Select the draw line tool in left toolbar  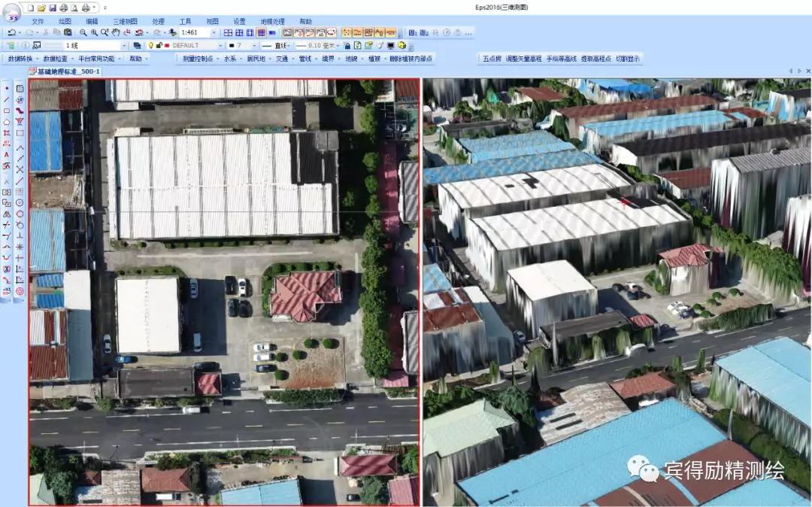point(7,99)
